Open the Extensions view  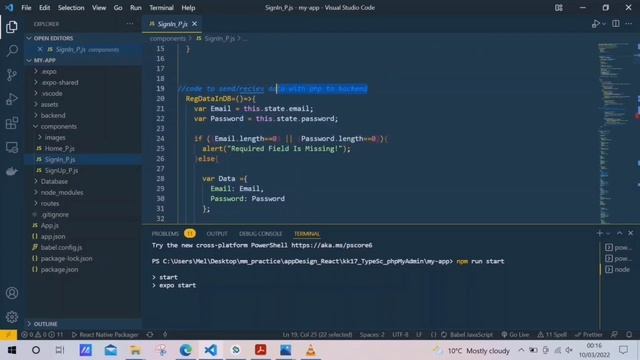tap(12, 123)
